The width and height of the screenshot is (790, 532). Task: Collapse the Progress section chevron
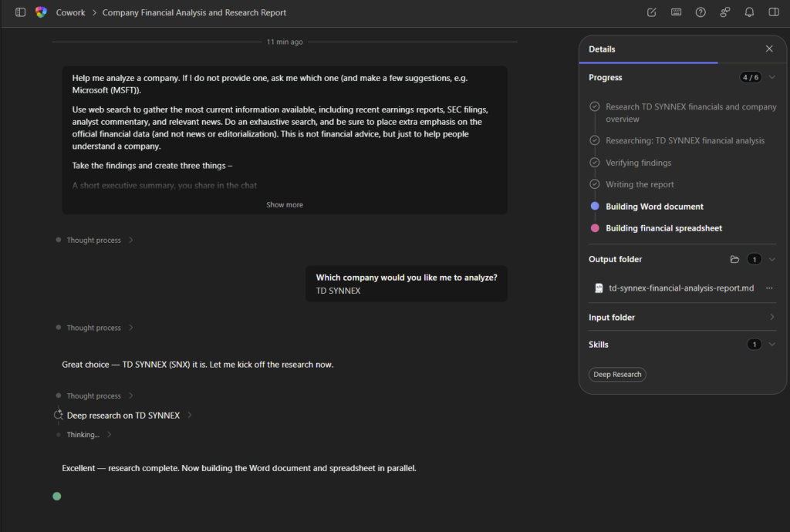(771, 77)
